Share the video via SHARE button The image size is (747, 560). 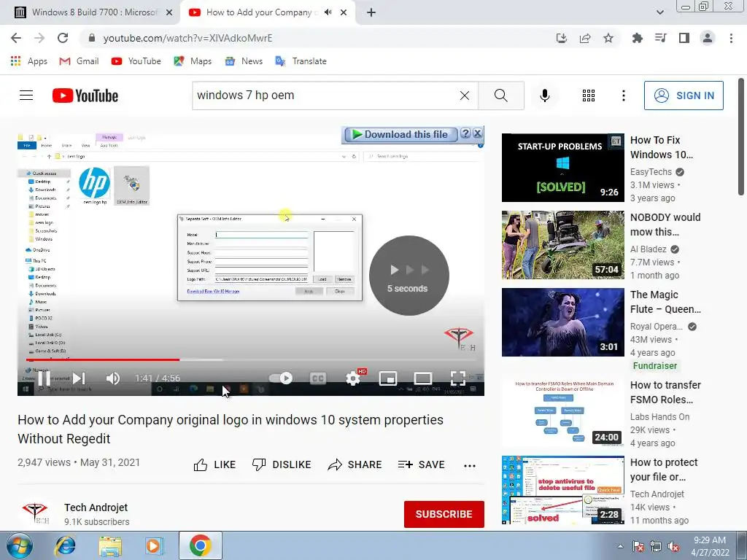[355, 464]
